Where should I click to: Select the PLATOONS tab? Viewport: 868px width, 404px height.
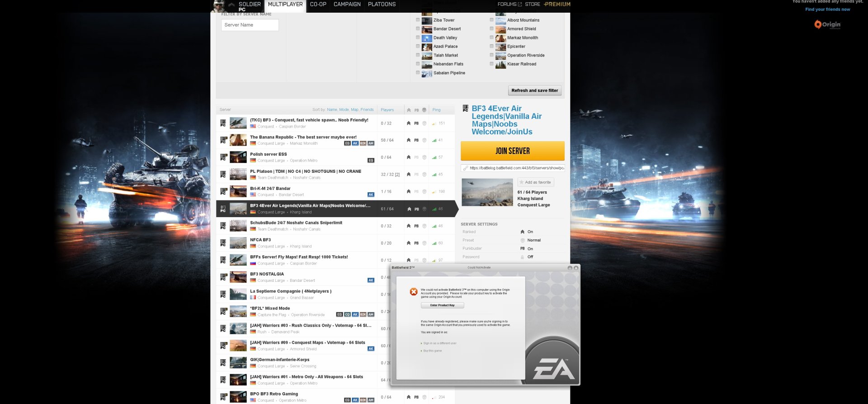pos(382,5)
